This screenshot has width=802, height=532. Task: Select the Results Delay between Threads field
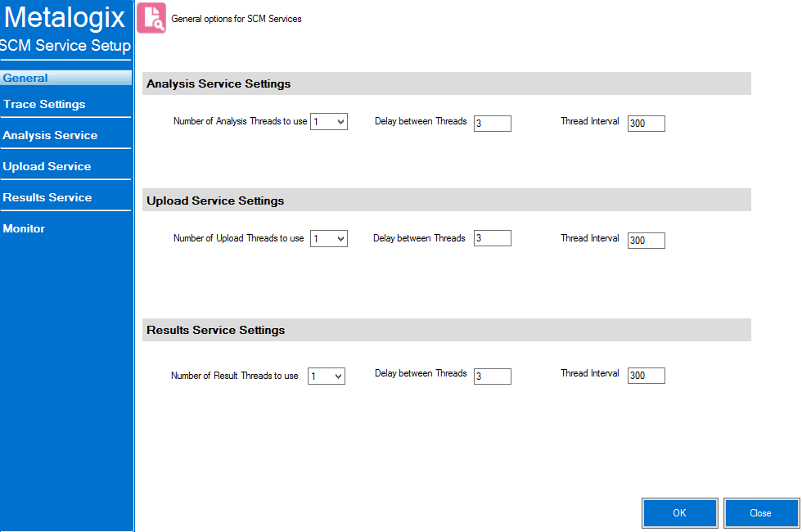click(492, 376)
